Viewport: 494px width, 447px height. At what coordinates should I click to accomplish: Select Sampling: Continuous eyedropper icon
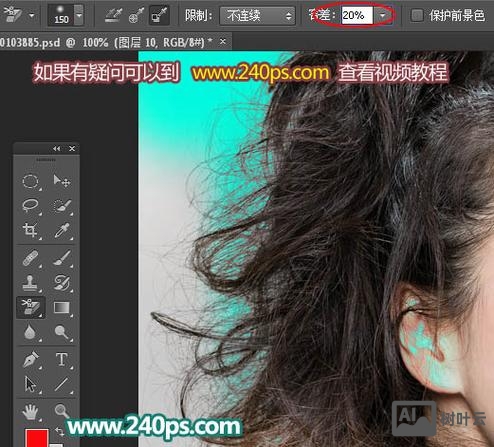[114, 15]
